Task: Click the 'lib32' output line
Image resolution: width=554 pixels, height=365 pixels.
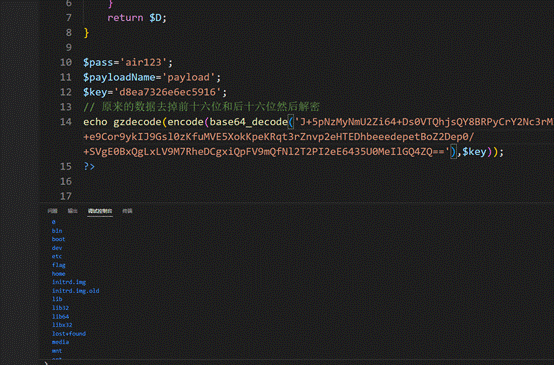Action: [60, 308]
